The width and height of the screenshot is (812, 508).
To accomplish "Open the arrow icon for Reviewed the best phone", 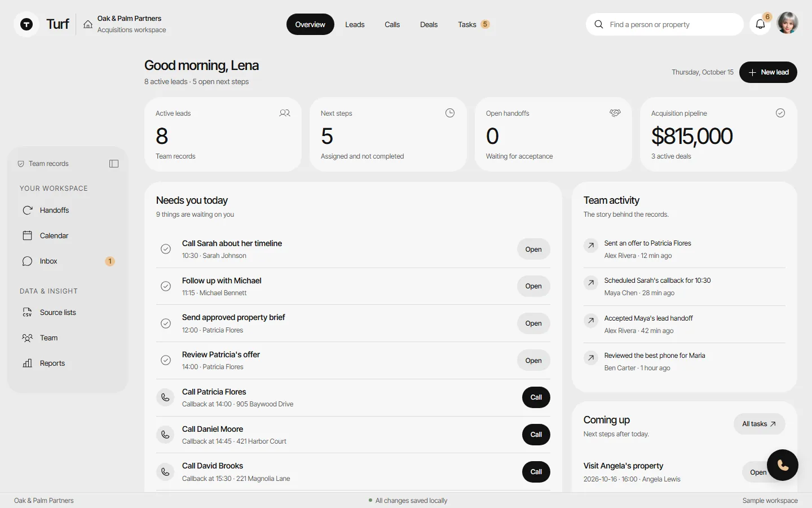I will point(590,358).
